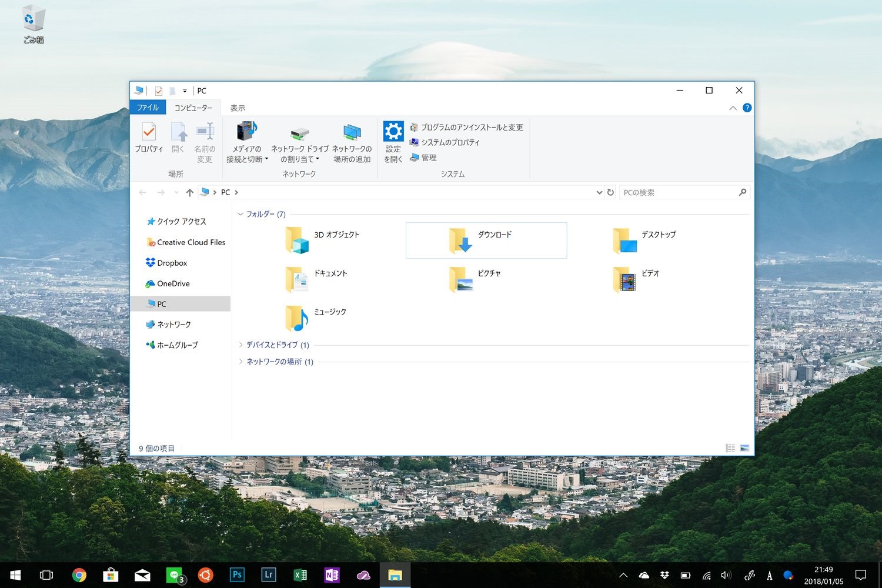Open the 3D オブジェクト folder

[322, 240]
